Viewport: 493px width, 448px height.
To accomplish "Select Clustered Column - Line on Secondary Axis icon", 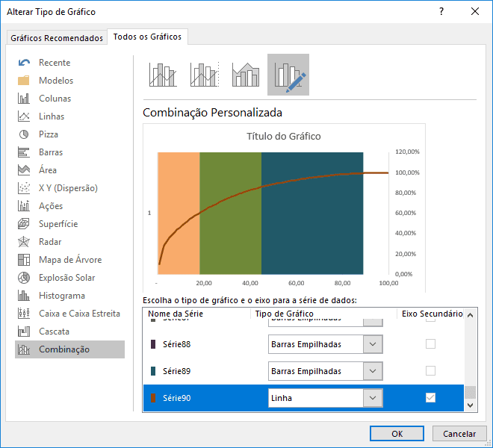I will 204,75.
